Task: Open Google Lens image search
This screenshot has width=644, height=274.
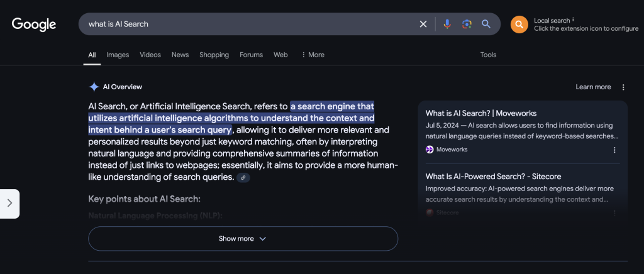Action: tap(467, 24)
